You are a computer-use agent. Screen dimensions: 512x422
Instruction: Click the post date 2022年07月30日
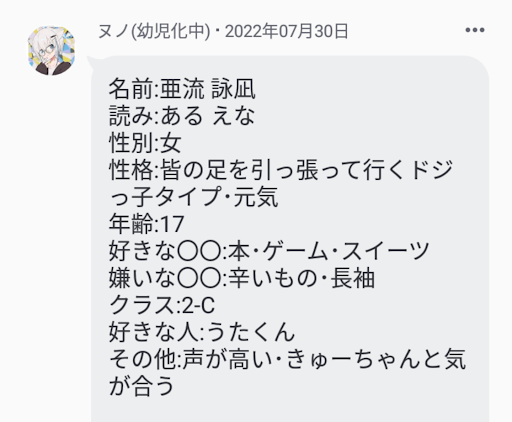tap(286, 32)
